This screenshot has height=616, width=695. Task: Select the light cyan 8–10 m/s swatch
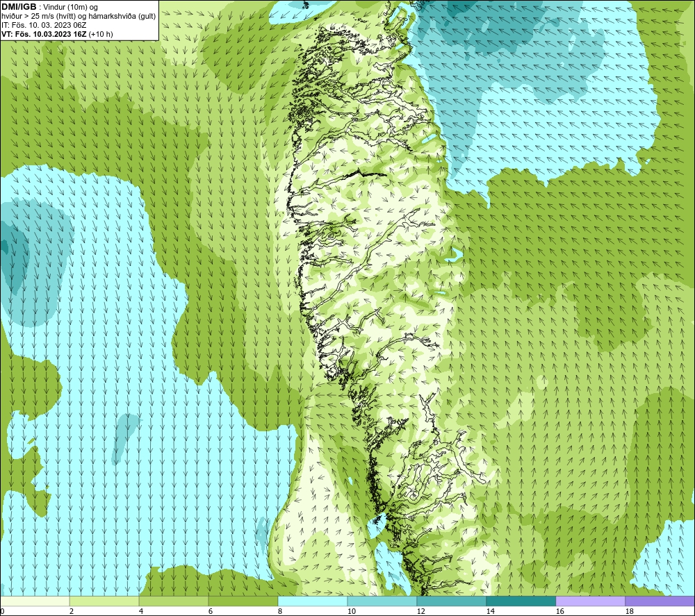tap(313, 601)
